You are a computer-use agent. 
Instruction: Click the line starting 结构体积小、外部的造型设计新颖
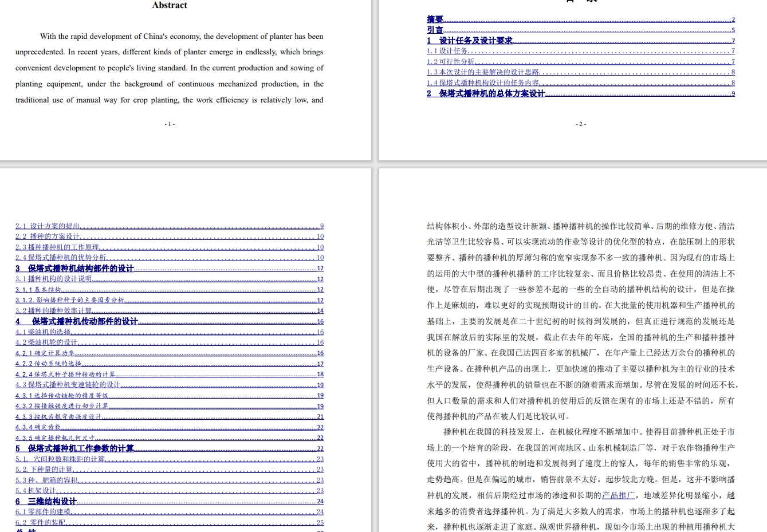[x=581, y=226]
